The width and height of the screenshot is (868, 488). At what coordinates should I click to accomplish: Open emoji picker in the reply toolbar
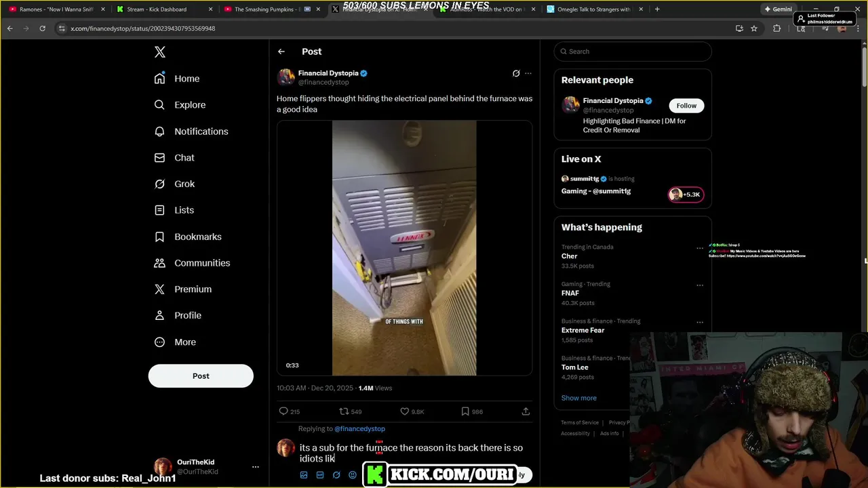click(353, 475)
